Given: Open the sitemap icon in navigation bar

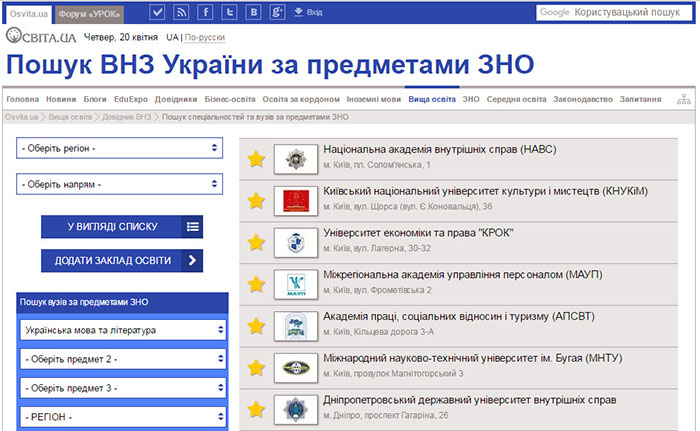Looking at the screenshot, I should [683, 99].
